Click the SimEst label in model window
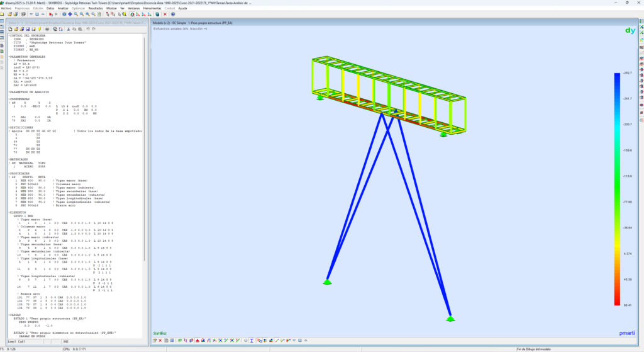Screen dimensions: 644x352 [x=160, y=332]
